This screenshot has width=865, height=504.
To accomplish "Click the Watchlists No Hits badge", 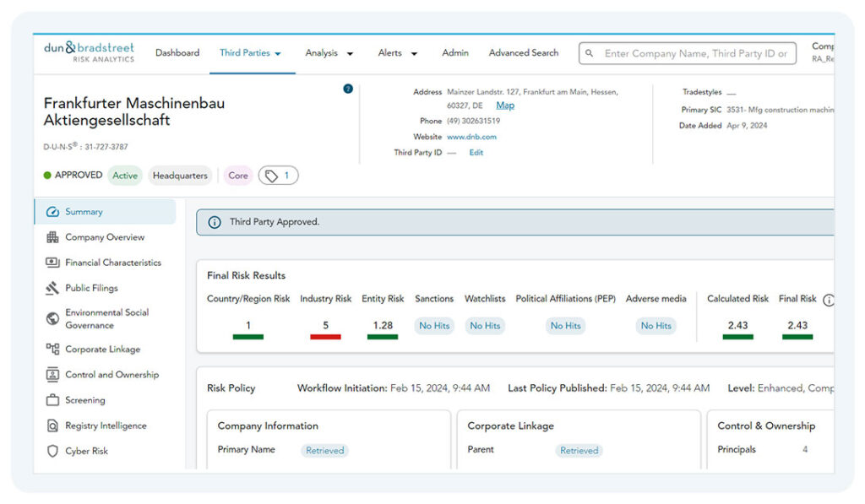I will pos(485,326).
